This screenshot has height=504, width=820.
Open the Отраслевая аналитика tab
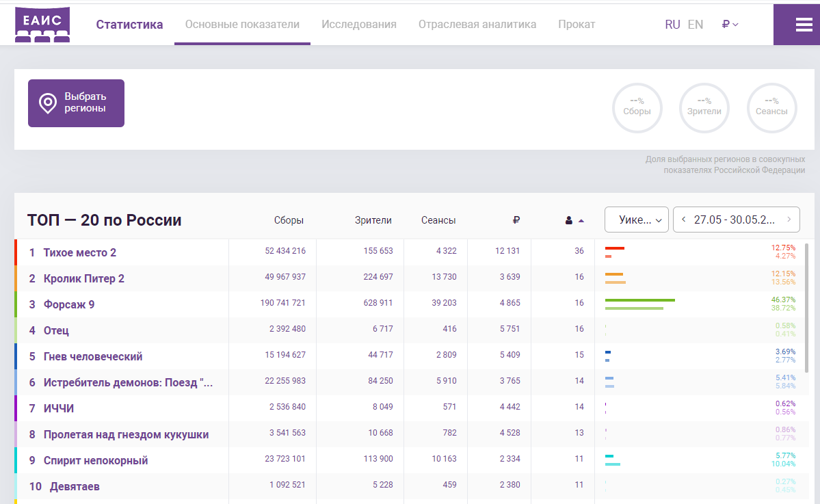tap(477, 25)
